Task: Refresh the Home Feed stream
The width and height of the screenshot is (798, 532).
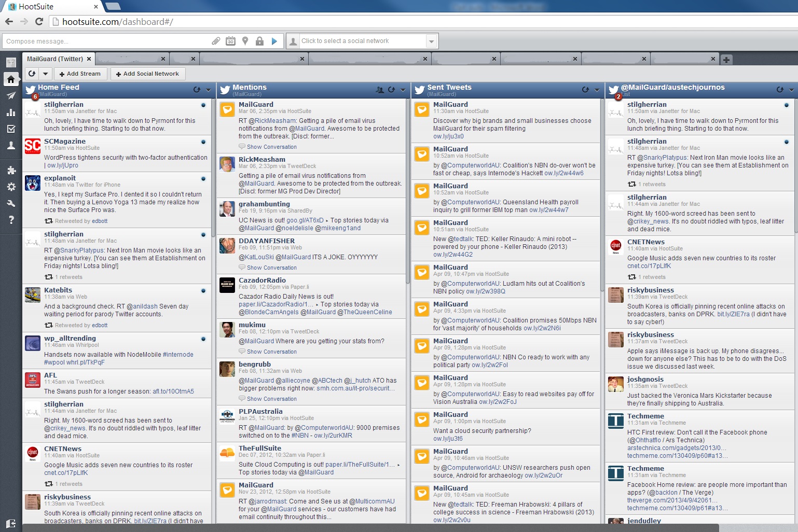Action: click(197, 90)
